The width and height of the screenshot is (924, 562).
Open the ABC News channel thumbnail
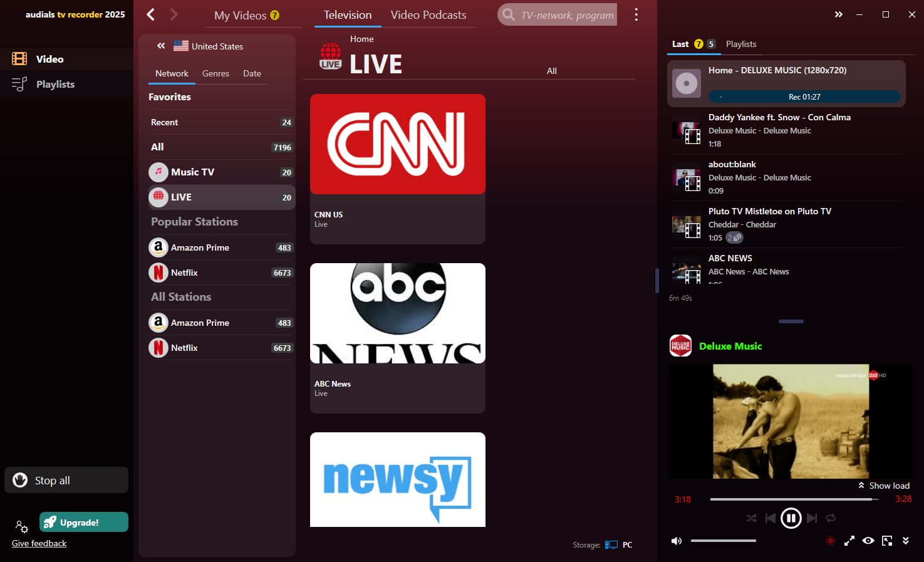pyautogui.click(x=398, y=313)
